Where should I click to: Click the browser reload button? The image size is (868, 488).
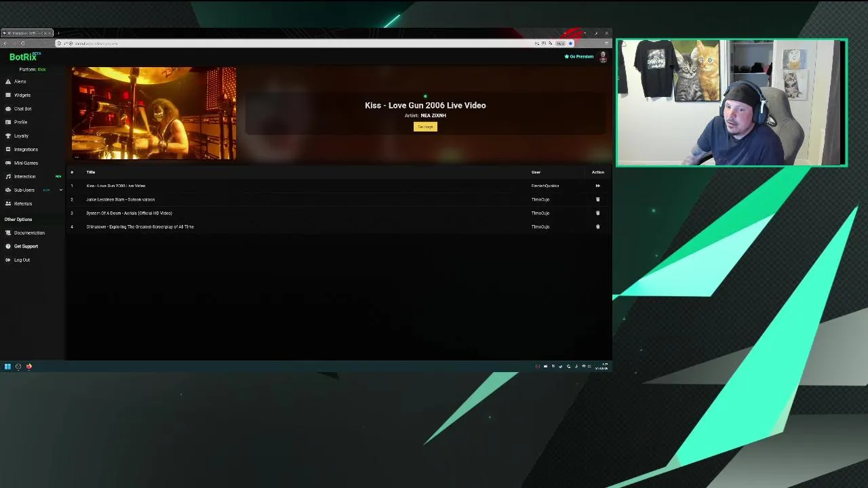tap(22, 43)
